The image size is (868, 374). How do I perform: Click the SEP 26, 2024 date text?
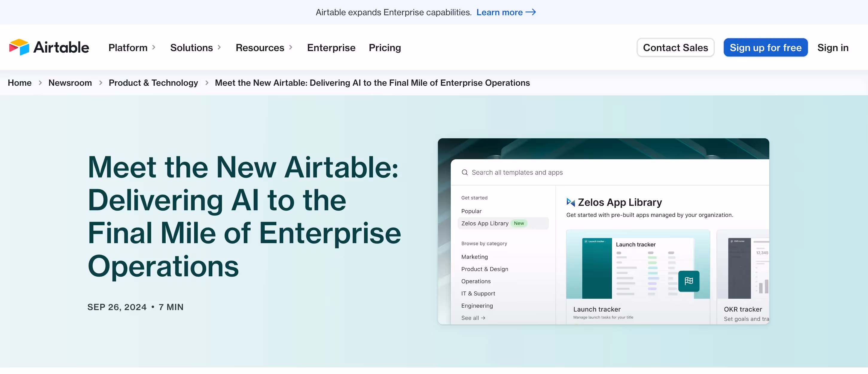(x=117, y=307)
